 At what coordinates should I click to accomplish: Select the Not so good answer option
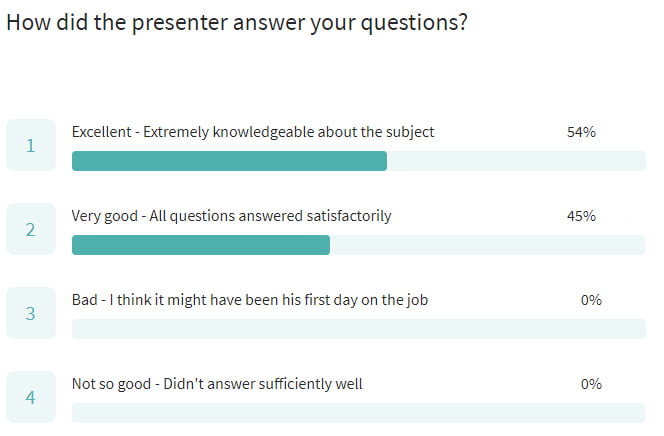pyautogui.click(x=217, y=384)
